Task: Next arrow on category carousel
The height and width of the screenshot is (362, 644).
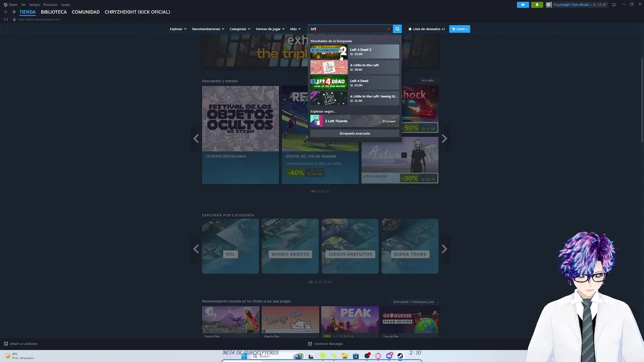Action: pyautogui.click(x=444, y=249)
